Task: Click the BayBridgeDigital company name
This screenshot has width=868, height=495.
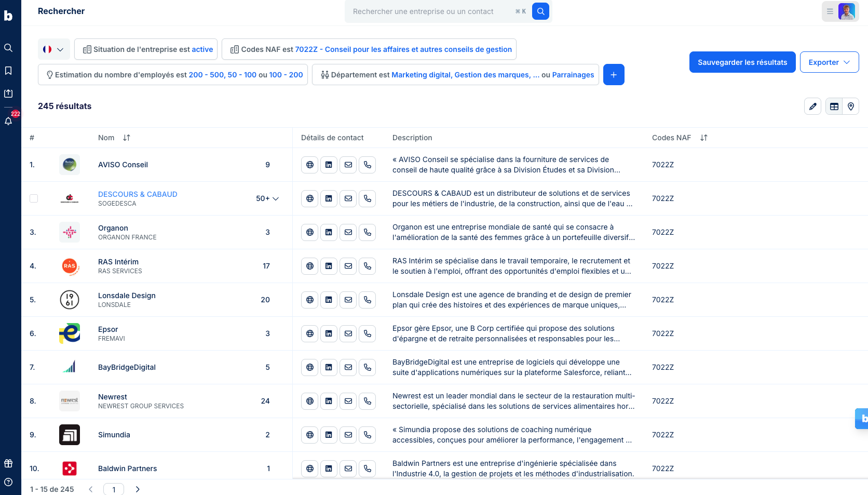Action: coord(127,367)
